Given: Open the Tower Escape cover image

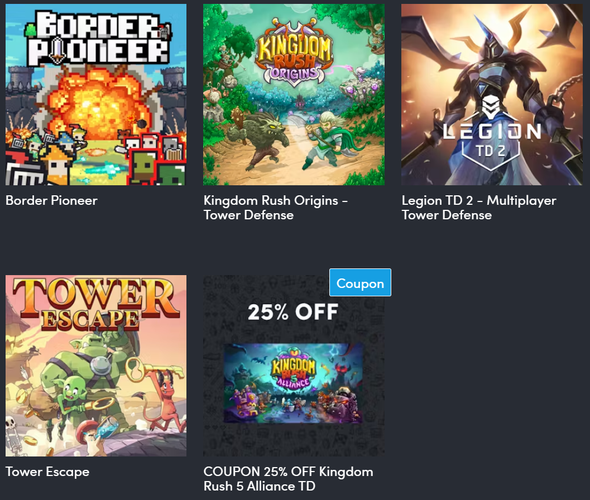Looking at the screenshot, I should (96, 366).
